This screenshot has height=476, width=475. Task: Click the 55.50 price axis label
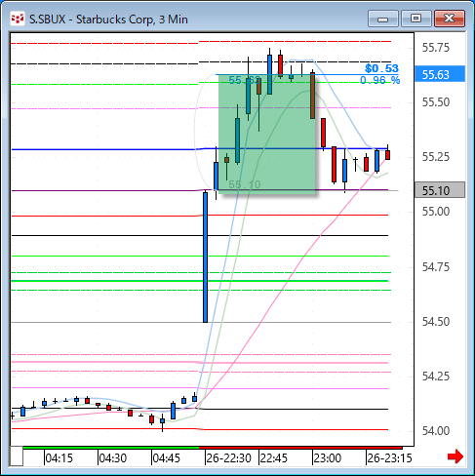[436, 102]
